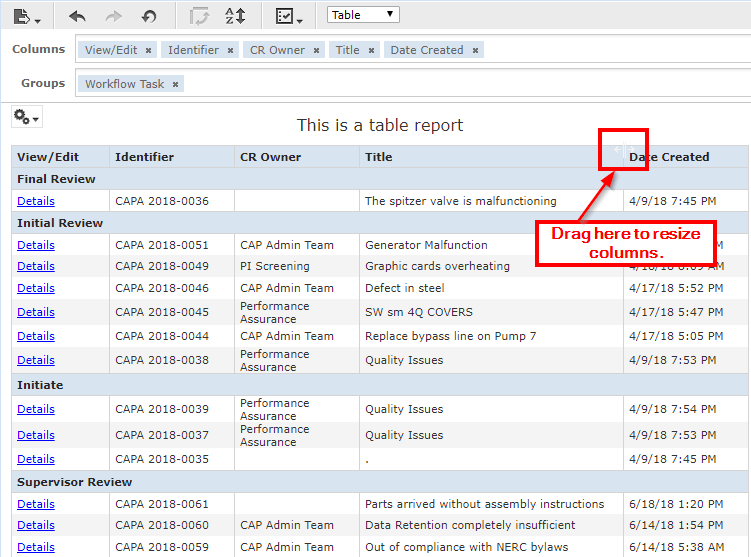
Task: Click the undo arrow icon
Action: click(x=77, y=17)
